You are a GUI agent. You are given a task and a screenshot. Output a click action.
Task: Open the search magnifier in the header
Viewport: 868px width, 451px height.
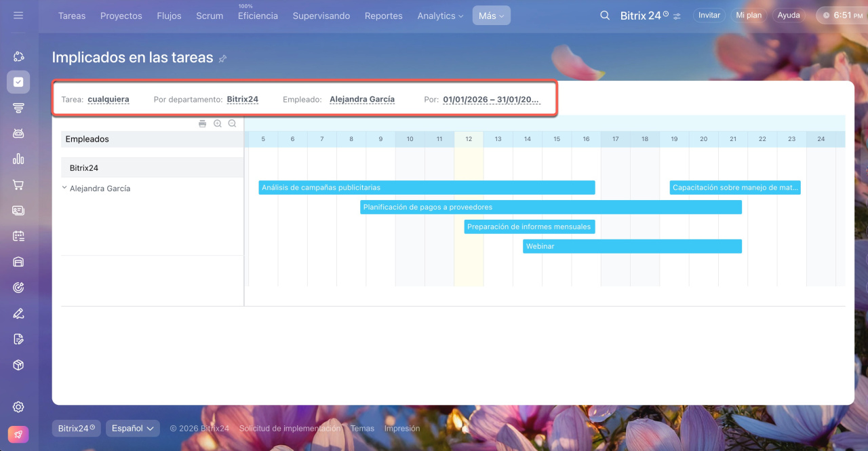click(x=605, y=16)
